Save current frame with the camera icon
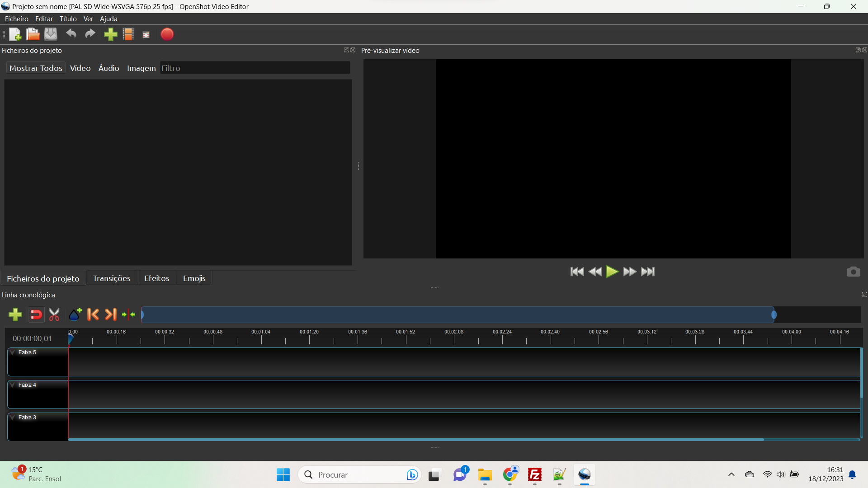Image resolution: width=868 pixels, height=488 pixels. click(854, 272)
